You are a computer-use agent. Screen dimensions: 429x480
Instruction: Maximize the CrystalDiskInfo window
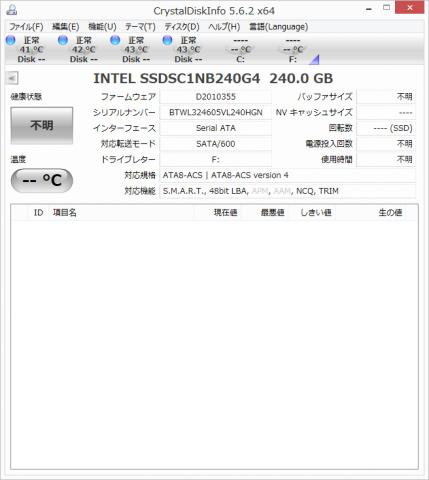[386, 8]
